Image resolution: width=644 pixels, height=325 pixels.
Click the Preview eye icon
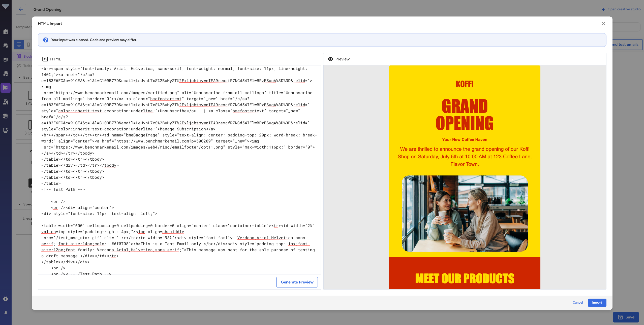(x=330, y=59)
